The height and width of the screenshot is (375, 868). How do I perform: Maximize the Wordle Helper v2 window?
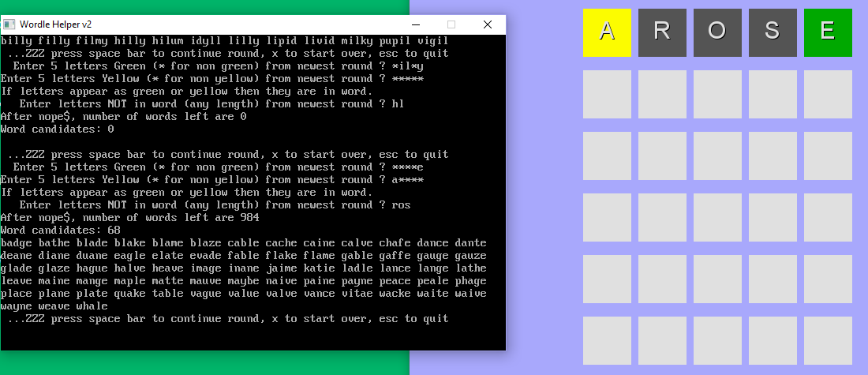(x=451, y=24)
